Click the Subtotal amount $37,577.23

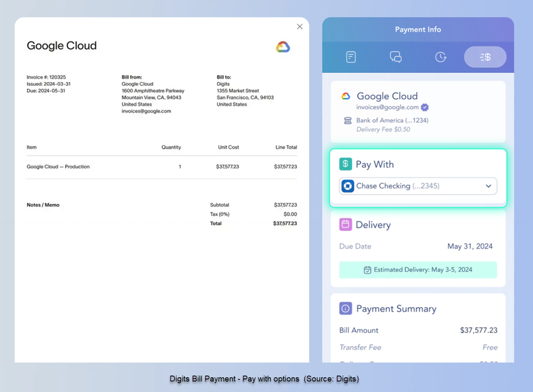285,205
